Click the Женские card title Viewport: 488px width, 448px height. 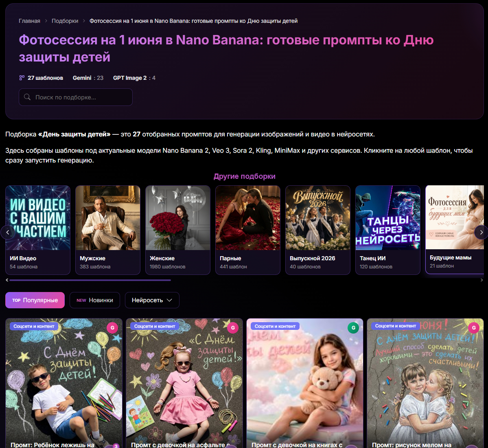pos(162,258)
